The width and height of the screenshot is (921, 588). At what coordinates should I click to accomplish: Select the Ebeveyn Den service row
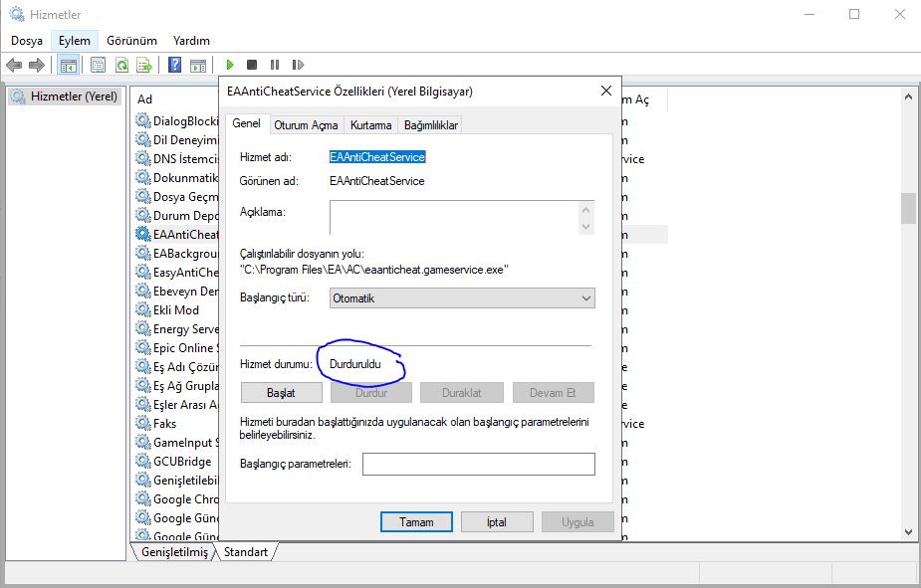point(177,292)
